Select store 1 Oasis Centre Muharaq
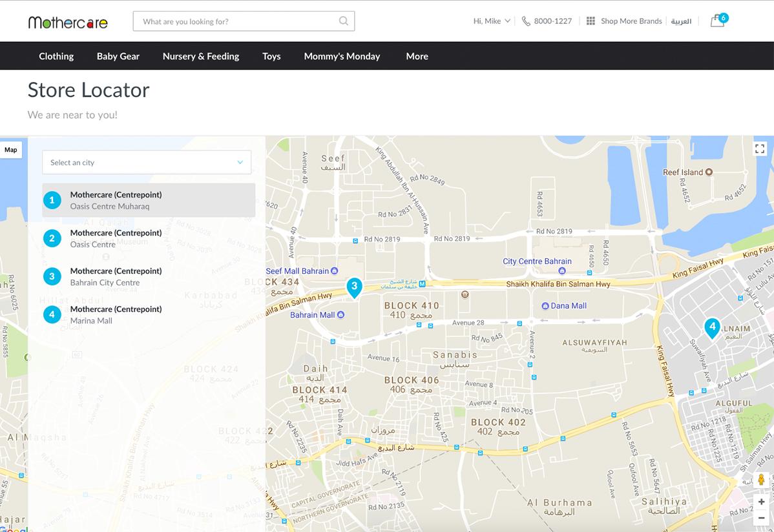Viewport: 774px width, 532px height. pos(149,200)
